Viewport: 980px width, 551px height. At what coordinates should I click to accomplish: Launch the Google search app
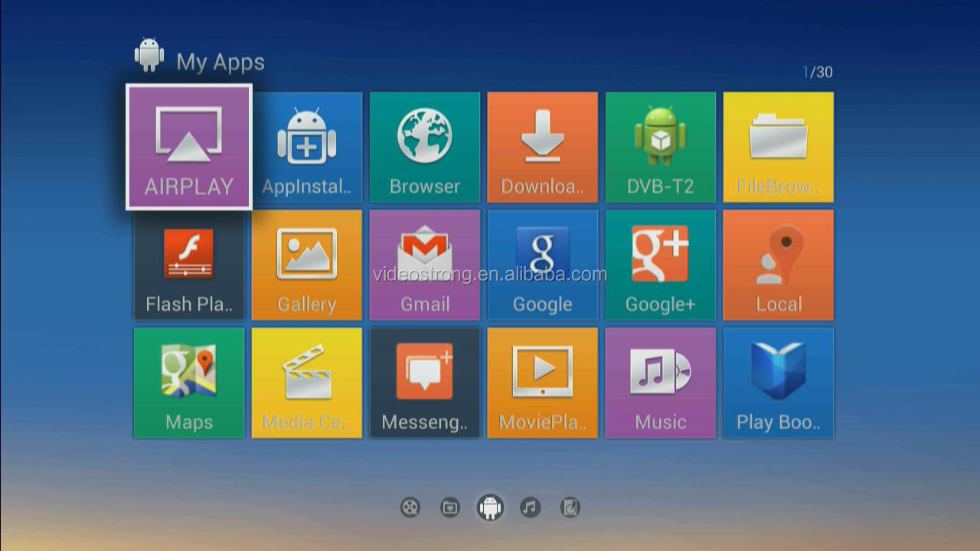click(542, 265)
